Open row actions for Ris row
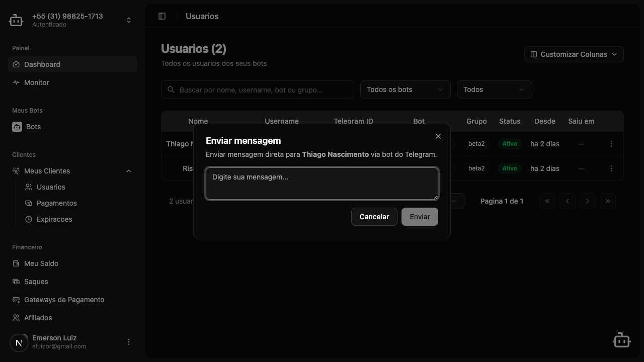 coord(611,168)
